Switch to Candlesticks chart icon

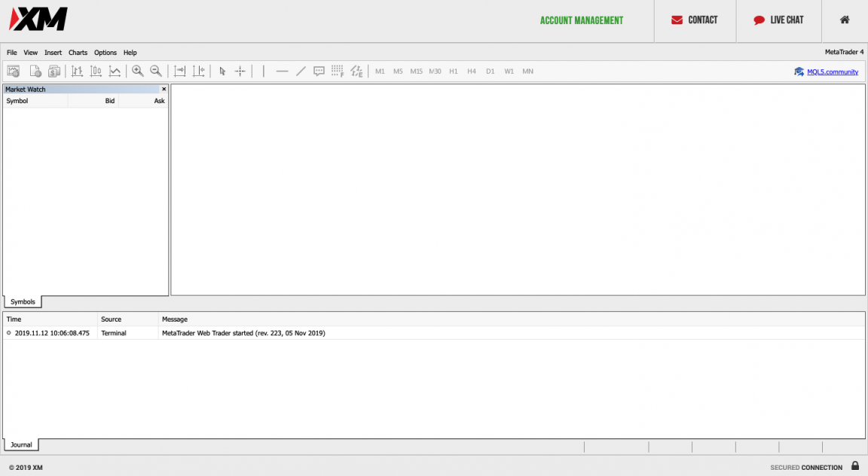click(x=96, y=71)
